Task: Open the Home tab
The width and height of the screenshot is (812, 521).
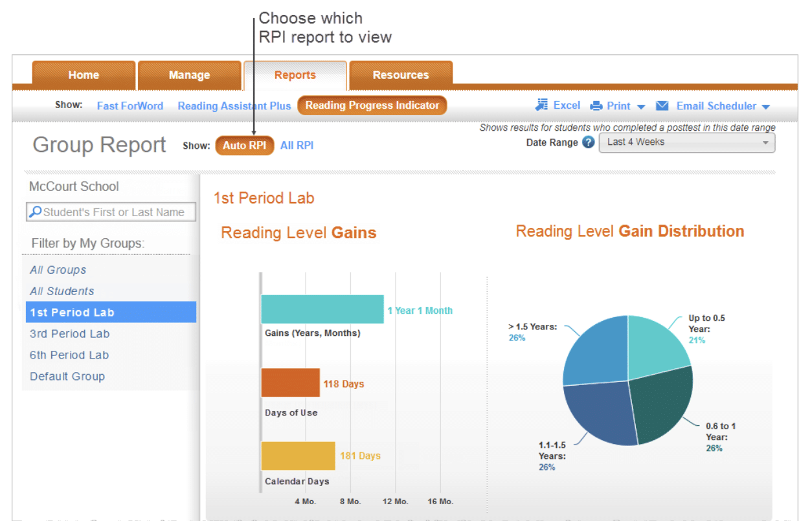Action: pyautogui.click(x=84, y=75)
